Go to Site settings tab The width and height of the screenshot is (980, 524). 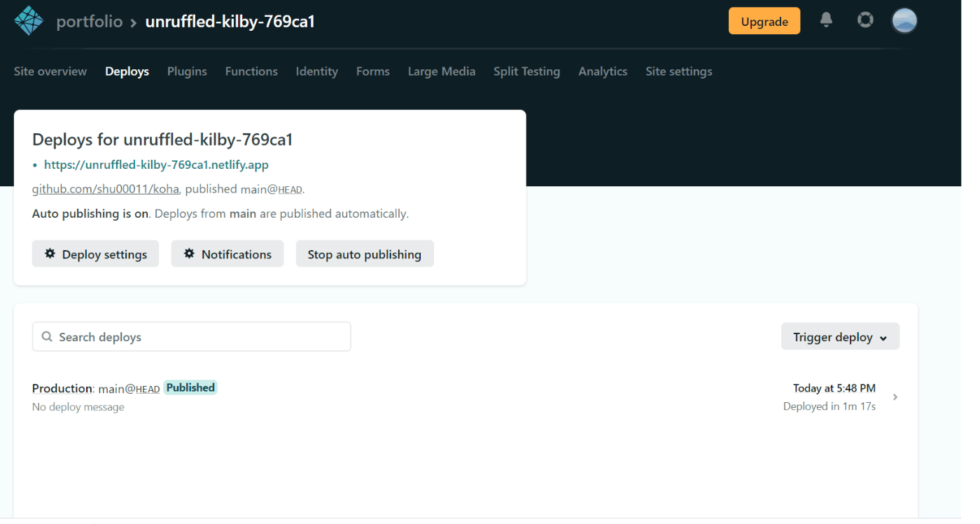[x=679, y=71]
